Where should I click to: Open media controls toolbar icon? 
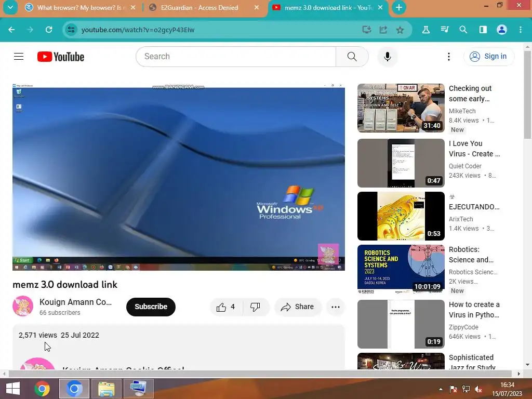coord(445,30)
